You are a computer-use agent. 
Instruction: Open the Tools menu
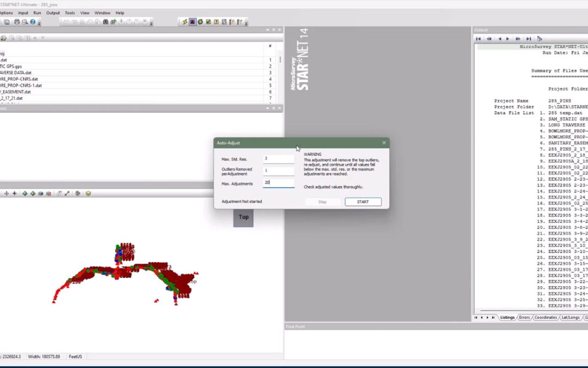pyautogui.click(x=70, y=13)
